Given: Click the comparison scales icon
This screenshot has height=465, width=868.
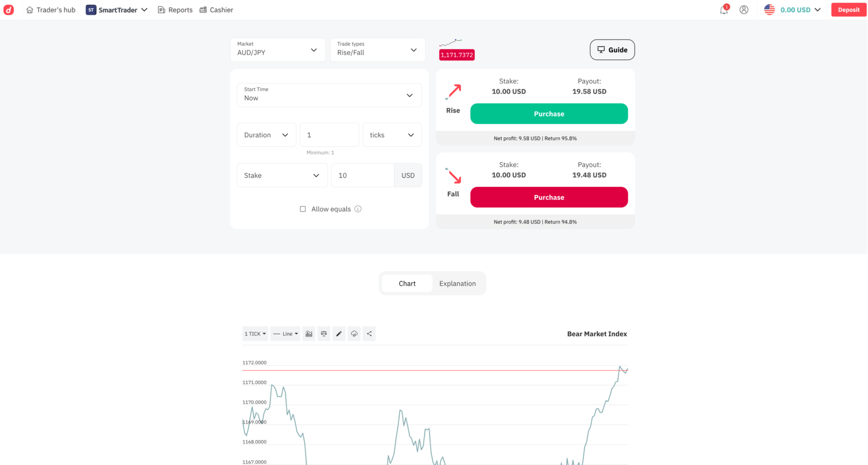Looking at the screenshot, I should 324,334.
